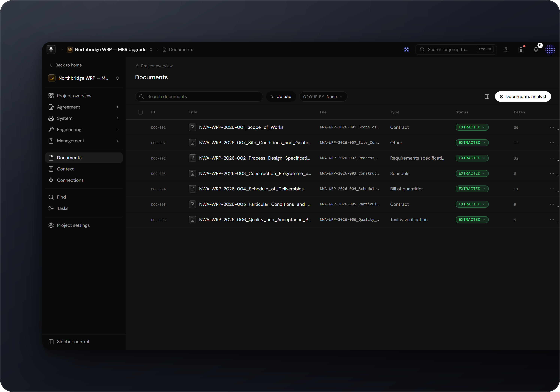The height and width of the screenshot is (392, 560).
Task: Expand the System sidebar section
Action: tap(117, 118)
